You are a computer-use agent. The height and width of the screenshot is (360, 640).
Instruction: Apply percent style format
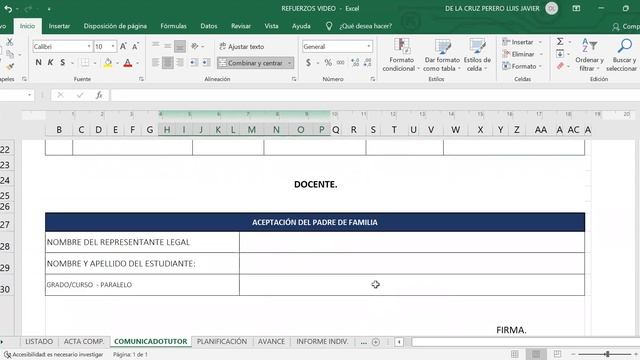[x=328, y=63]
